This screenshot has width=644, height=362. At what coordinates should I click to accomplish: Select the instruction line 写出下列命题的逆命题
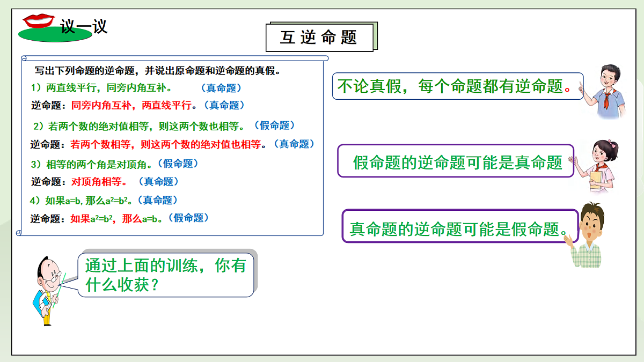click(x=159, y=70)
